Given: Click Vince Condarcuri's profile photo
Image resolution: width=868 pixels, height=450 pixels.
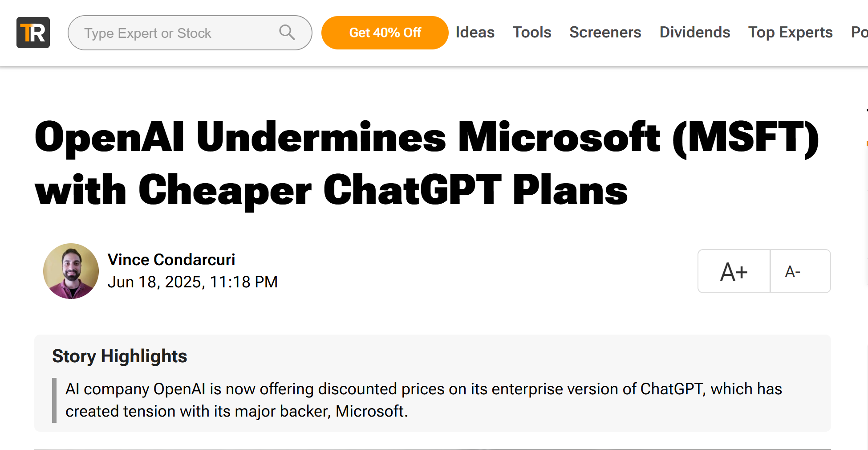Looking at the screenshot, I should tap(71, 271).
